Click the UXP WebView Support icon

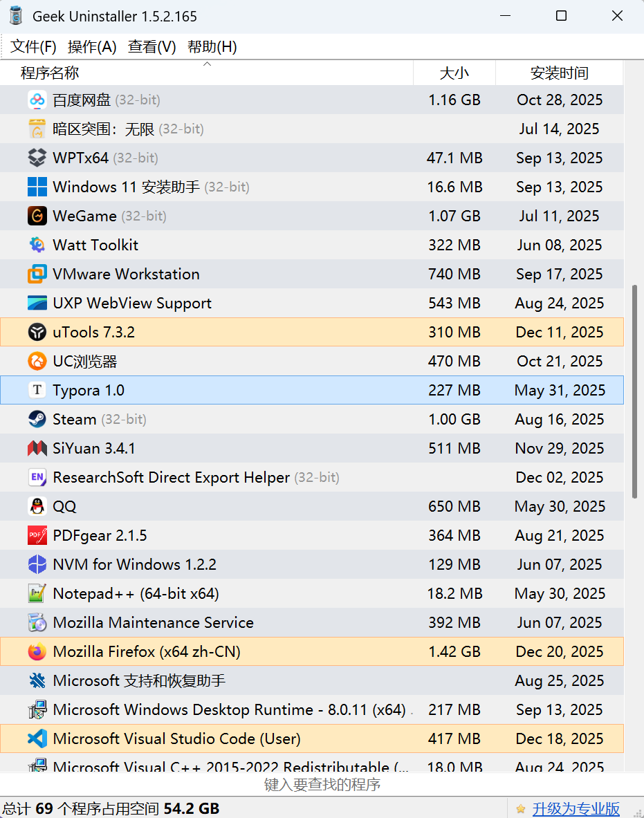click(x=37, y=303)
